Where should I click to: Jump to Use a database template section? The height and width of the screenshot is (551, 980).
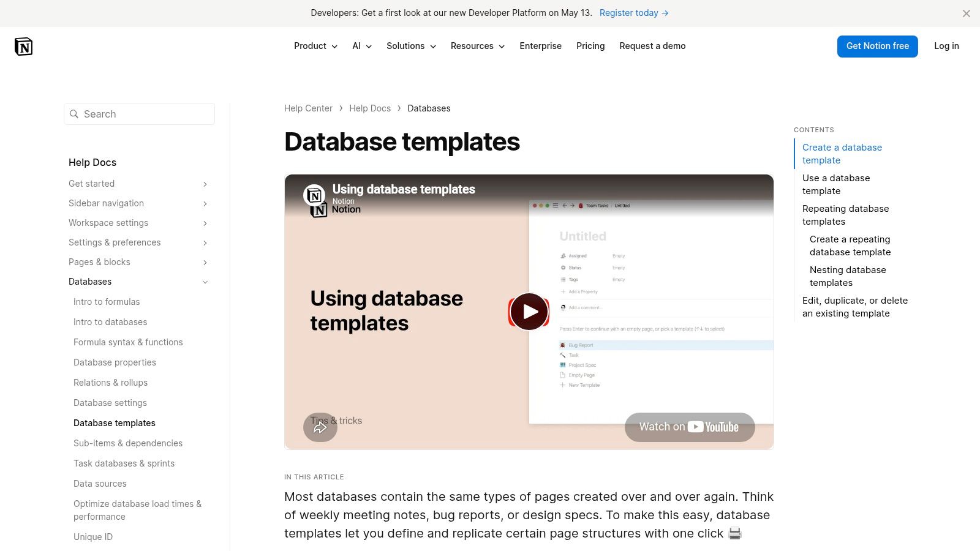coord(836,184)
